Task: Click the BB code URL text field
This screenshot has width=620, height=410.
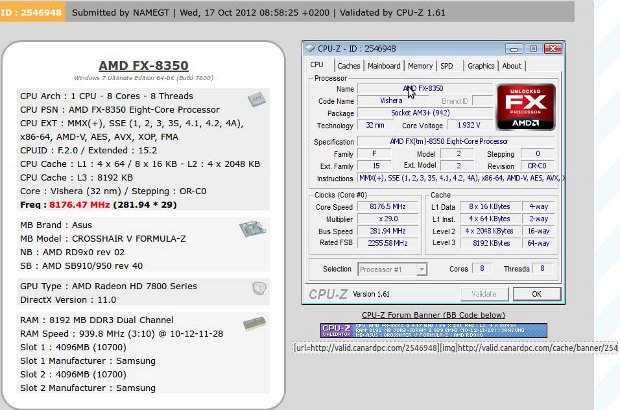Action: coord(455,348)
